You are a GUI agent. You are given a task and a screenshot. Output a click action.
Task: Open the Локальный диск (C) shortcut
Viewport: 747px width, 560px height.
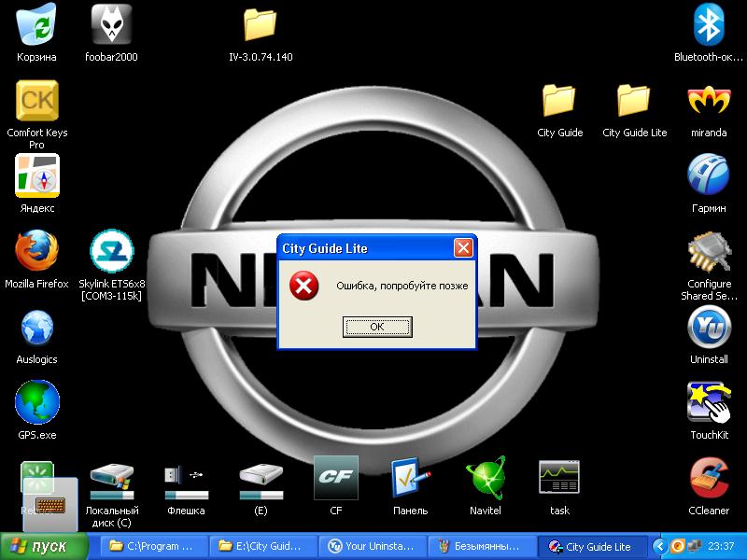112,478
